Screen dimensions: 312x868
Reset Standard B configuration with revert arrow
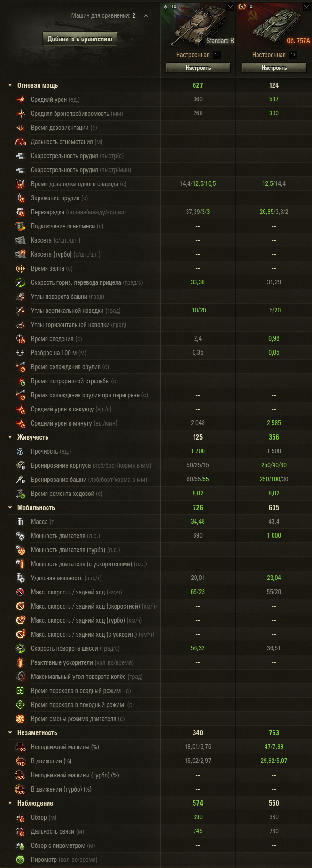pos(217,55)
